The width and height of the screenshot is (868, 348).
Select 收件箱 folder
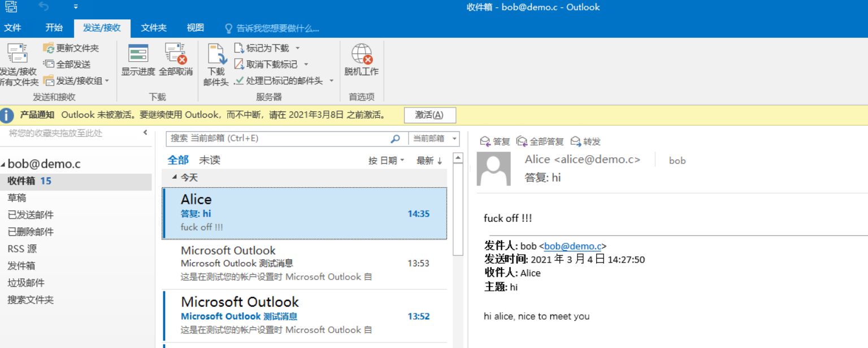point(76,181)
